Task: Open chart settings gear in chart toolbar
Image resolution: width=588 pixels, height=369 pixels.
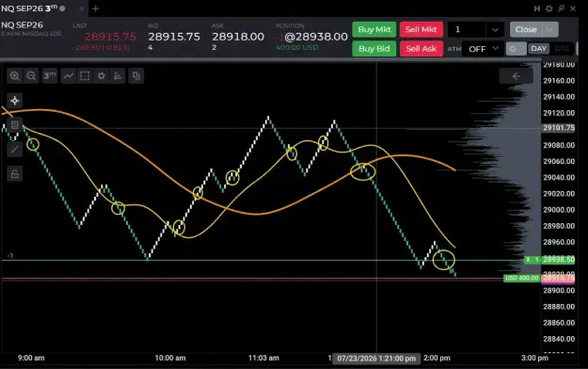Action: (102, 76)
